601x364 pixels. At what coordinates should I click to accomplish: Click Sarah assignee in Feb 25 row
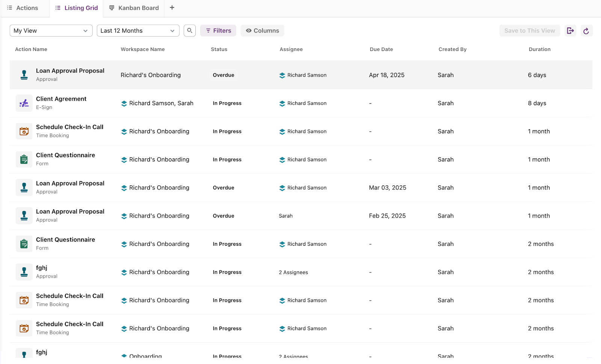[x=285, y=216]
